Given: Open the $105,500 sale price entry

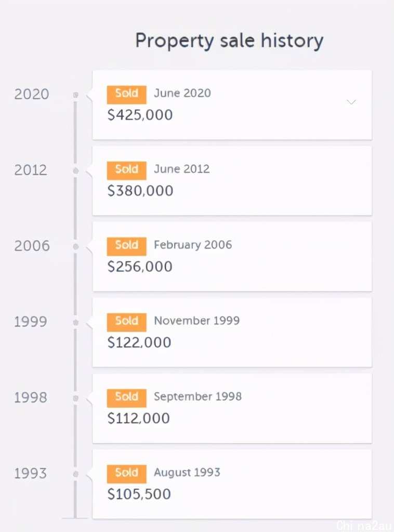Looking at the screenshot, I should coord(232,484).
